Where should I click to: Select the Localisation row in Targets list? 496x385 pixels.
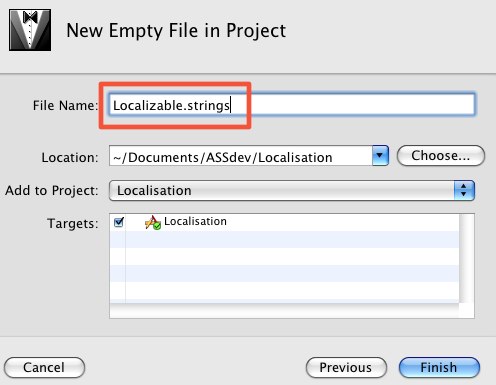(284, 222)
